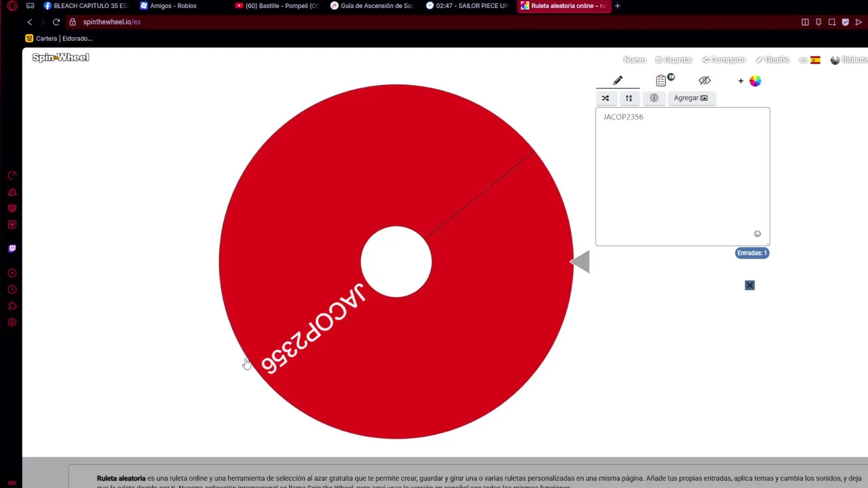
Task: Open the GX Cleaner sidebar icon
Action: (x=12, y=192)
